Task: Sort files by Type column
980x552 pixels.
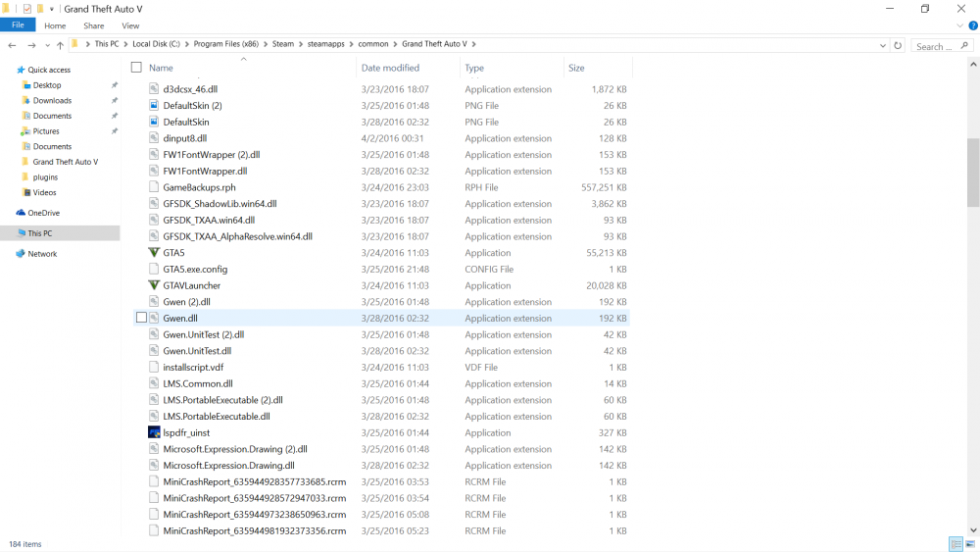Action: click(474, 68)
